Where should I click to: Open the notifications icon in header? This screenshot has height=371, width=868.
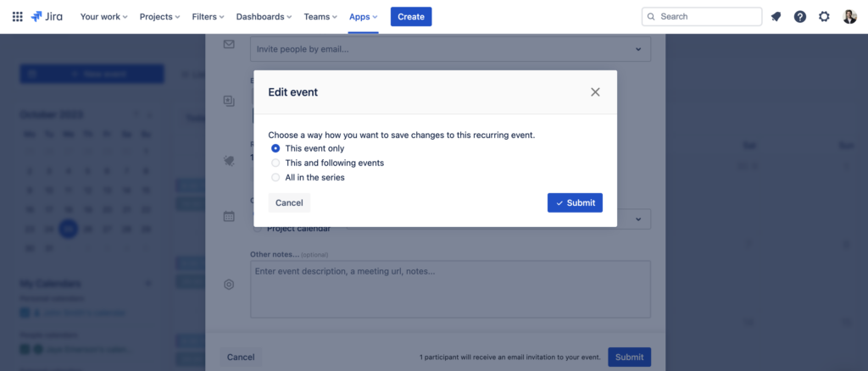click(x=776, y=16)
